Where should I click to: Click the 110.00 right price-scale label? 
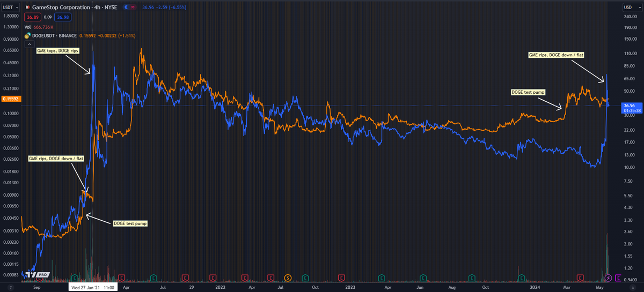pyautogui.click(x=630, y=54)
